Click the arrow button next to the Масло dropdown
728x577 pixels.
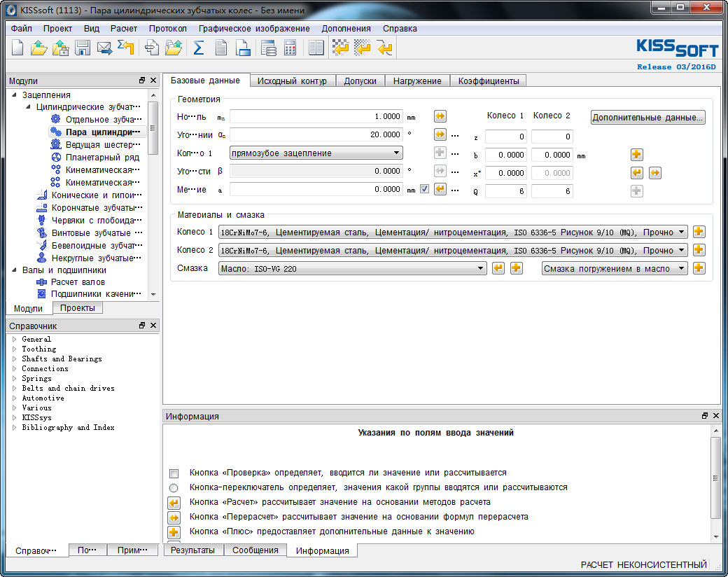(x=498, y=268)
